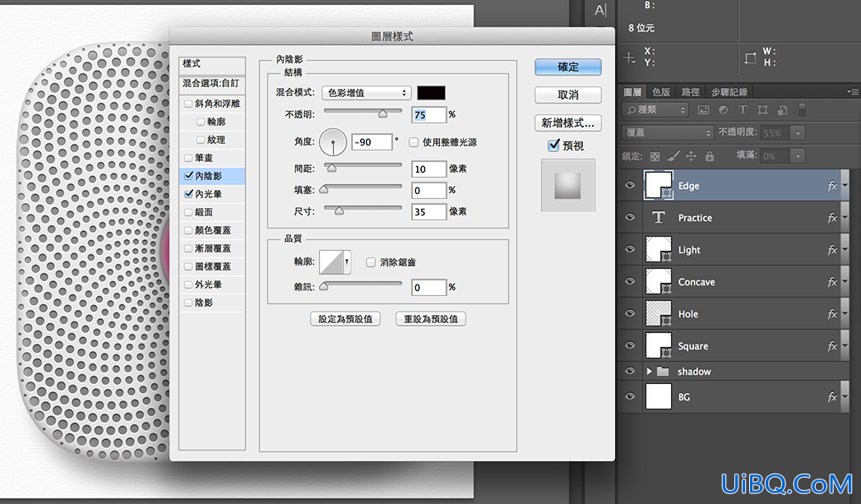The image size is (861, 504).
Task: Hide the Square layer
Action: point(630,345)
